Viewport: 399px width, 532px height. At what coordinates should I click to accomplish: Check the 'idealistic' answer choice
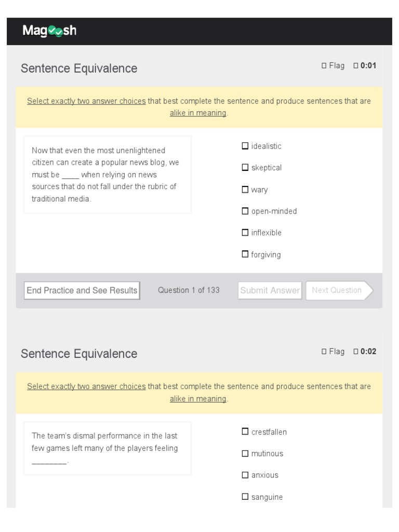(245, 146)
